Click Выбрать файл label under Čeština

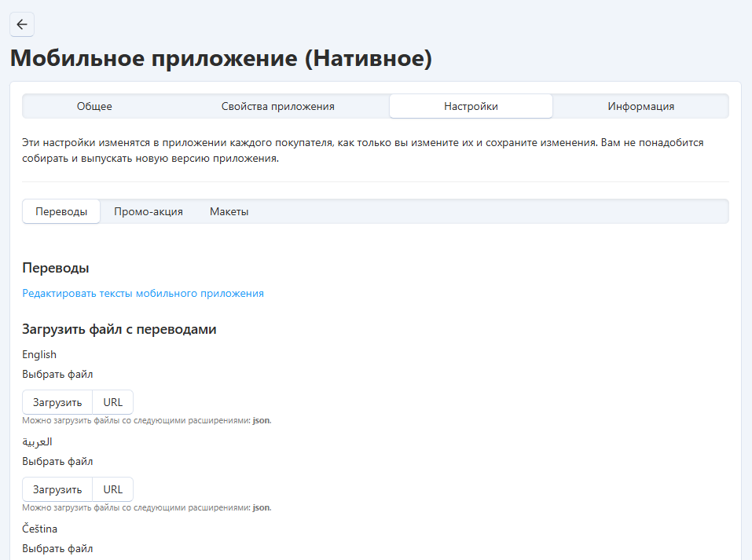pyautogui.click(x=57, y=548)
